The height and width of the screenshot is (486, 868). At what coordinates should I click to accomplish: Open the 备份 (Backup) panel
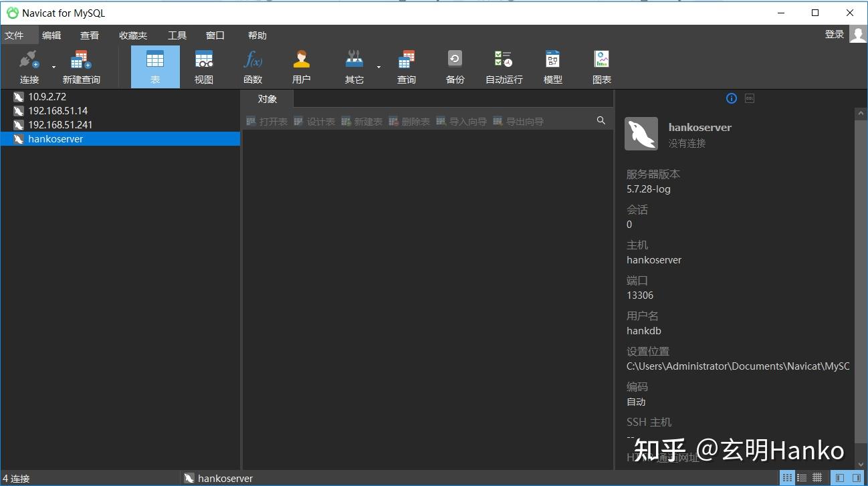pyautogui.click(x=455, y=66)
